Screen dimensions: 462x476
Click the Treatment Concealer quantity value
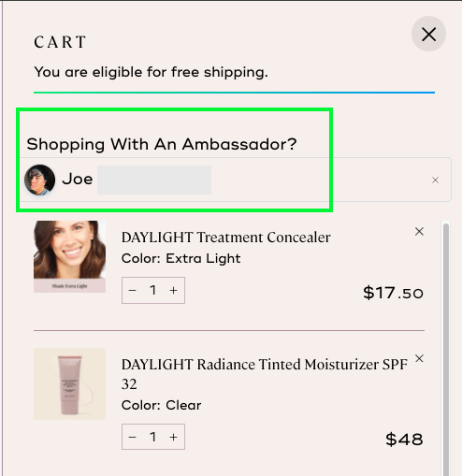click(152, 290)
